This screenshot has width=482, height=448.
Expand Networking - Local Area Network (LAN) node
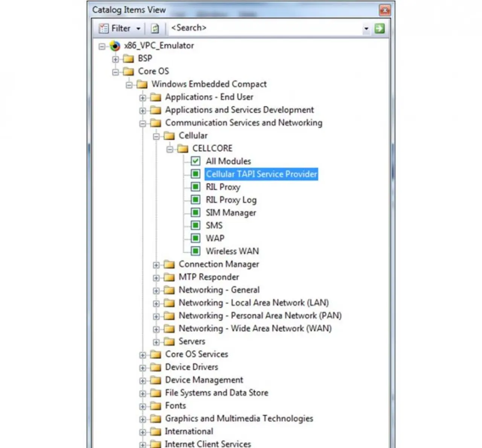[156, 304]
